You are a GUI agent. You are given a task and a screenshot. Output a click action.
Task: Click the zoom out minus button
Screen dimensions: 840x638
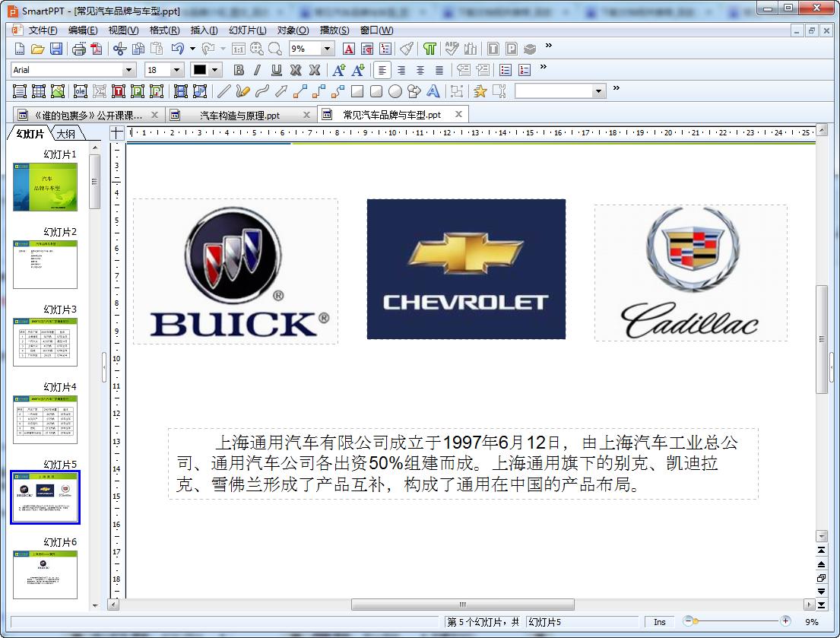point(689,621)
